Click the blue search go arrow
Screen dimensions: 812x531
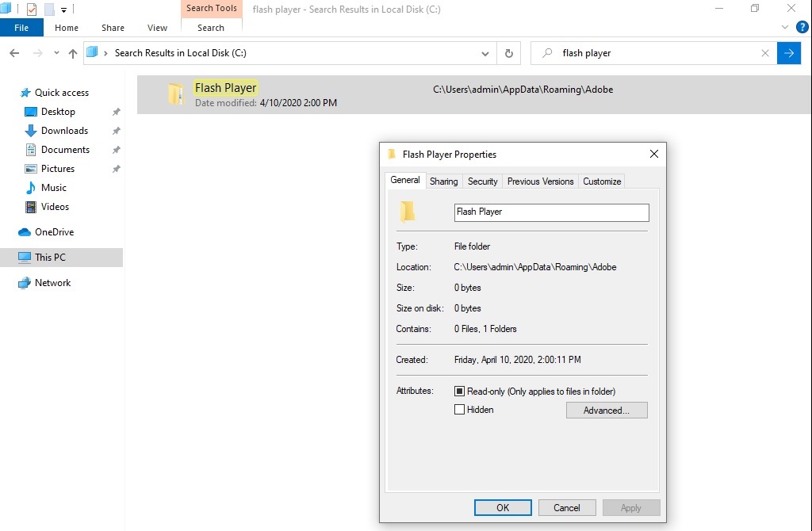788,53
